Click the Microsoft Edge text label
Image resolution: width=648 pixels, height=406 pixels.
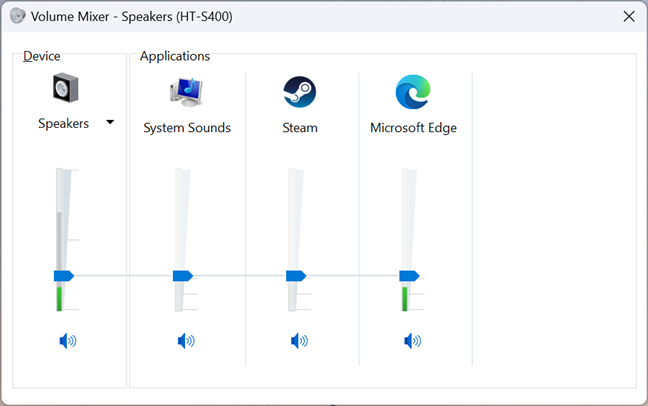click(x=413, y=128)
